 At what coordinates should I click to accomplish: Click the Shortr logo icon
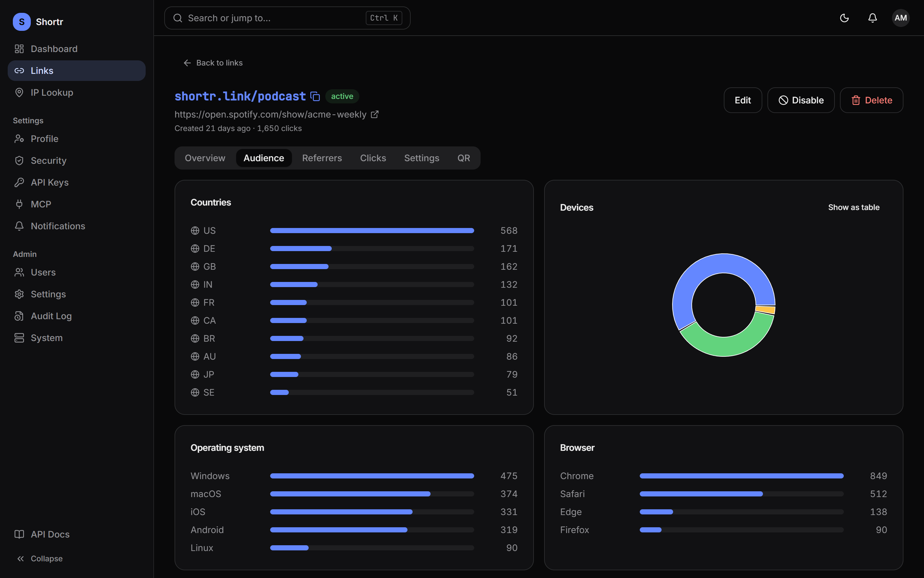pyautogui.click(x=22, y=22)
